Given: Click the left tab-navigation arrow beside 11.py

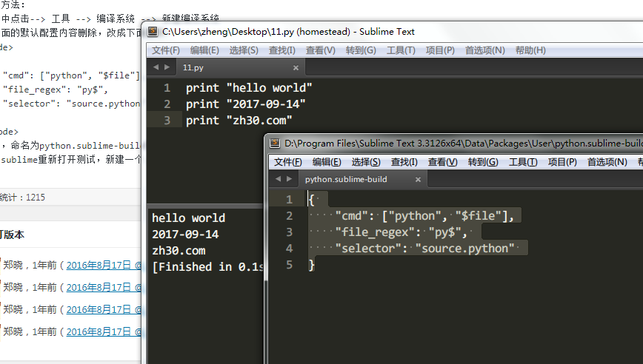Looking at the screenshot, I should click(x=156, y=67).
